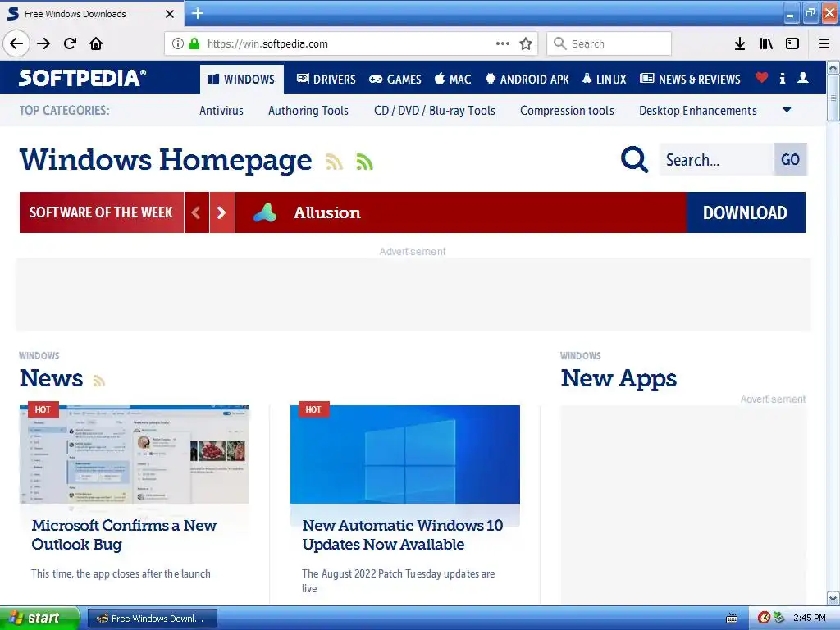Show site information via the info icon
This screenshot has width=840, height=630.
(x=178, y=43)
